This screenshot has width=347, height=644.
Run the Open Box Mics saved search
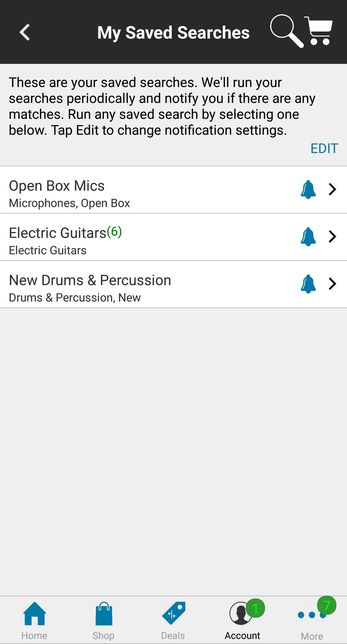[125, 190]
